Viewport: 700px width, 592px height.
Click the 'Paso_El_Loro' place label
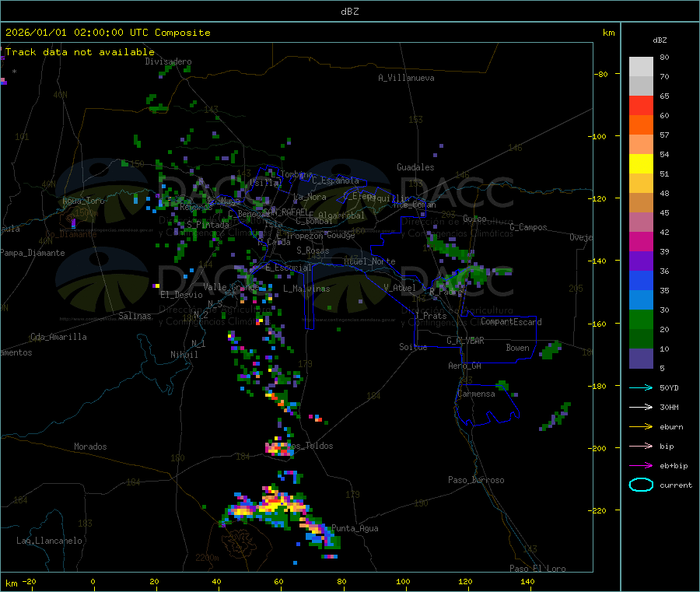(537, 569)
